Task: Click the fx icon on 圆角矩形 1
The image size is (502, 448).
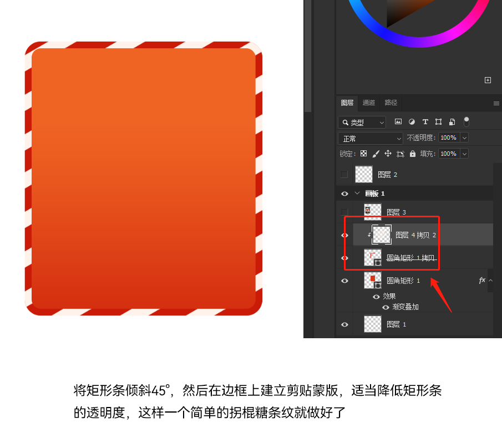Action: click(x=482, y=281)
